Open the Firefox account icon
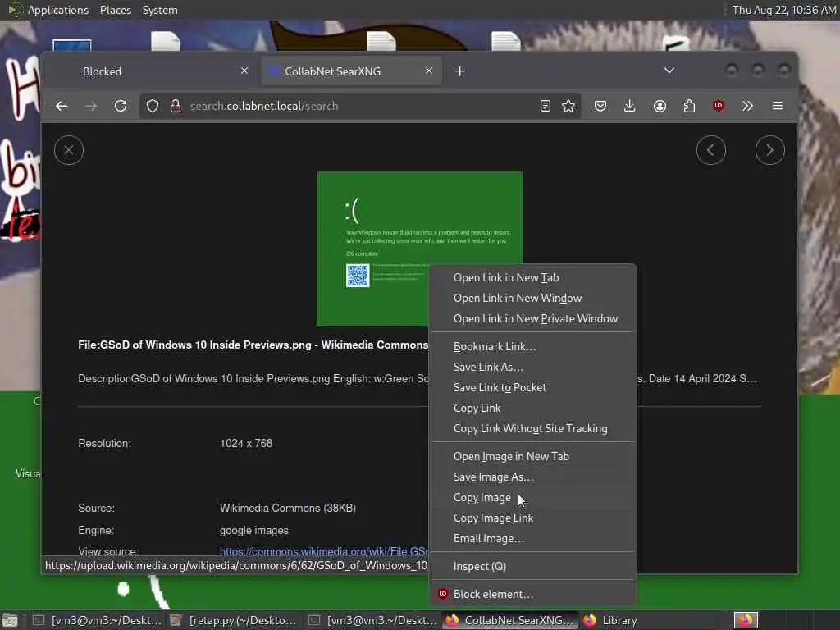The image size is (840, 630). 660,106
